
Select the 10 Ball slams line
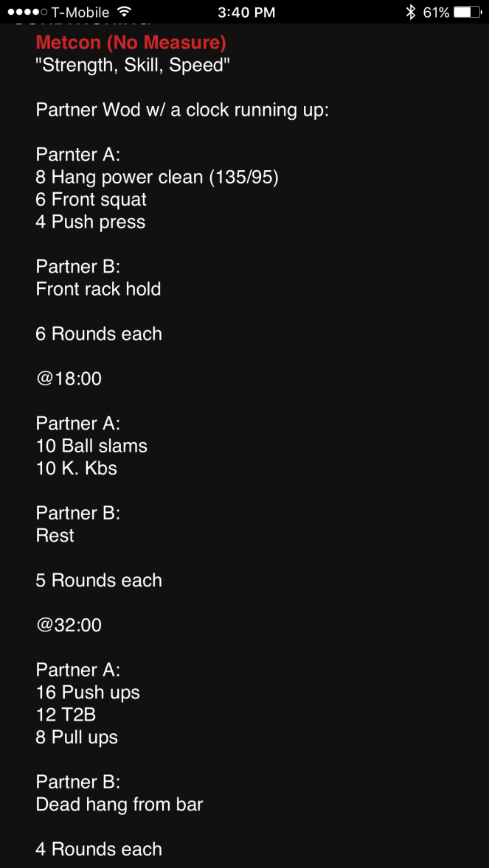tap(91, 446)
